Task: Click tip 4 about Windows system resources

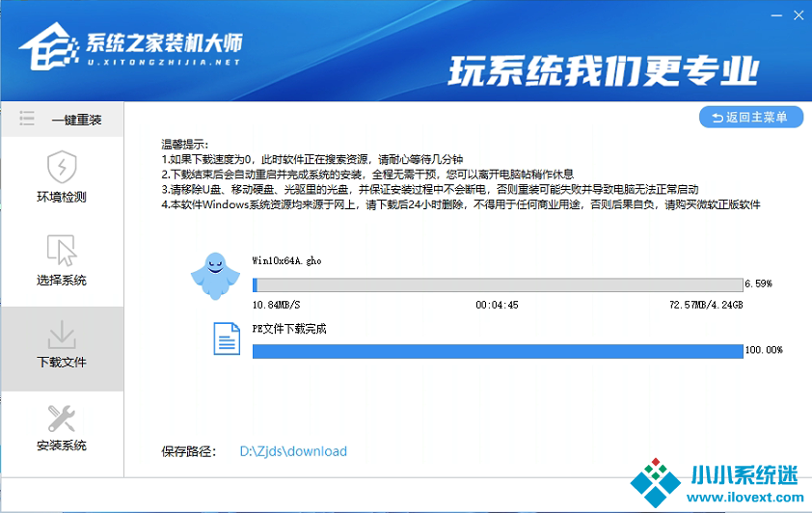Action: pos(461,205)
